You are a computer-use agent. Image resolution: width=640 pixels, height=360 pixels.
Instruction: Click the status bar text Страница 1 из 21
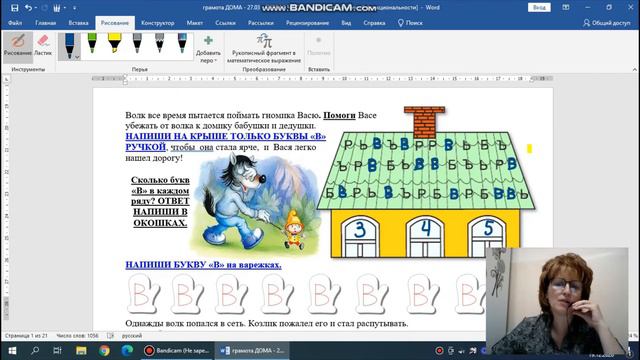(x=26, y=336)
